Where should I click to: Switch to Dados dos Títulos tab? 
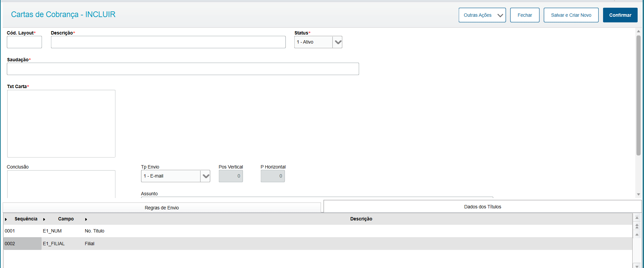click(483, 207)
